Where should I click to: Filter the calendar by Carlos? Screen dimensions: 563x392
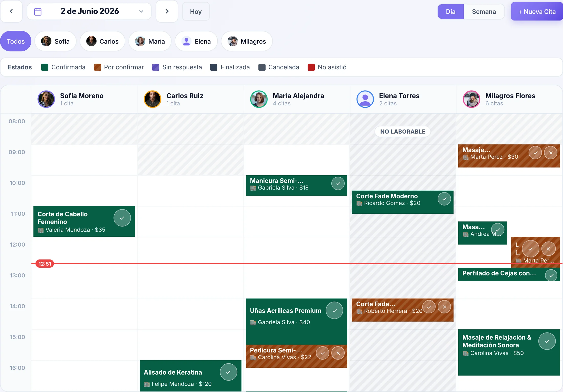tap(102, 41)
